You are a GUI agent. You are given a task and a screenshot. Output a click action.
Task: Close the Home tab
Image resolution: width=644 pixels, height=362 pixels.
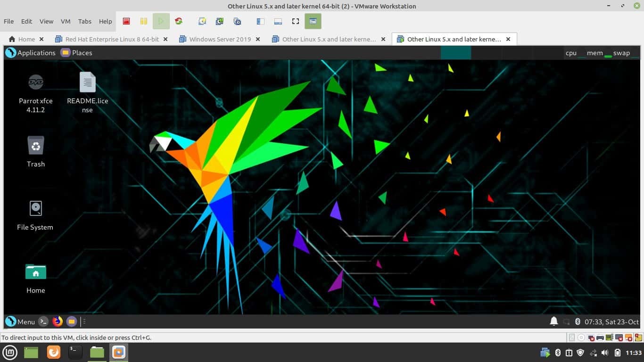click(41, 39)
